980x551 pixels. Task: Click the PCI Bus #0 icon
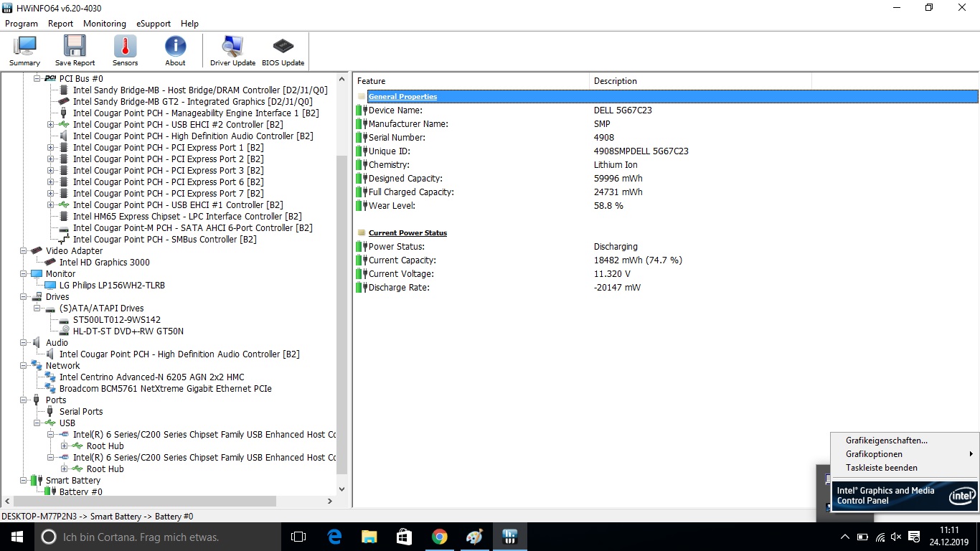(x=50, y=78)
